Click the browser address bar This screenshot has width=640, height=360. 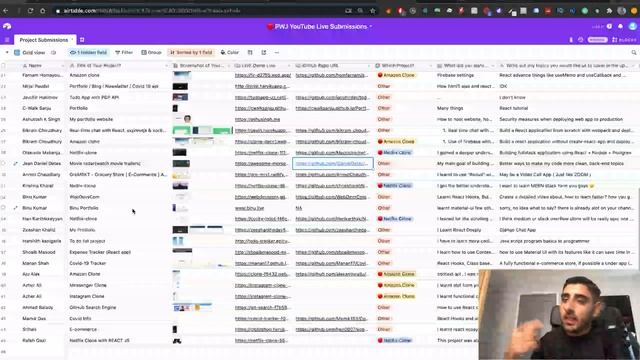[200, 11]
